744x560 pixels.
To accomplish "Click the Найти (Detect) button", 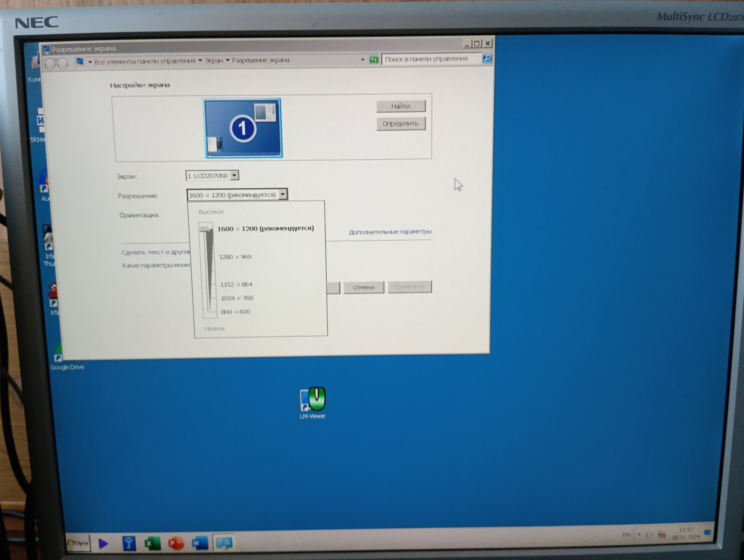I will pos(401,106).
